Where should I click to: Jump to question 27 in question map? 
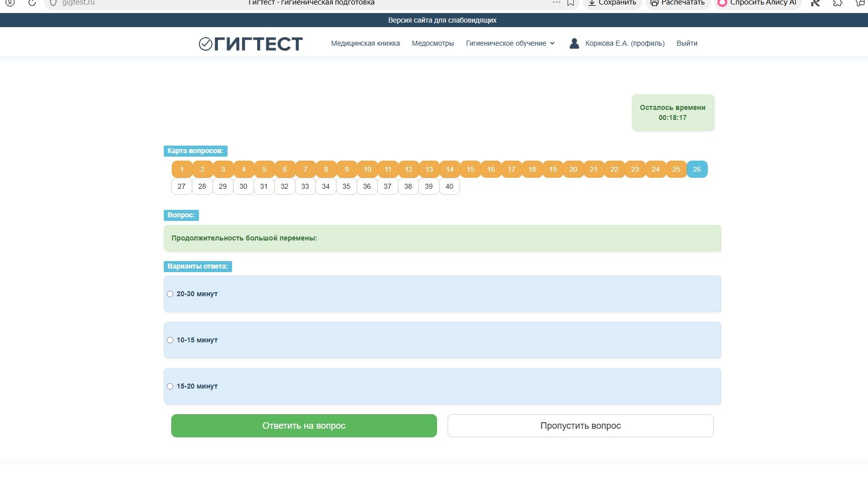(181, 186)
